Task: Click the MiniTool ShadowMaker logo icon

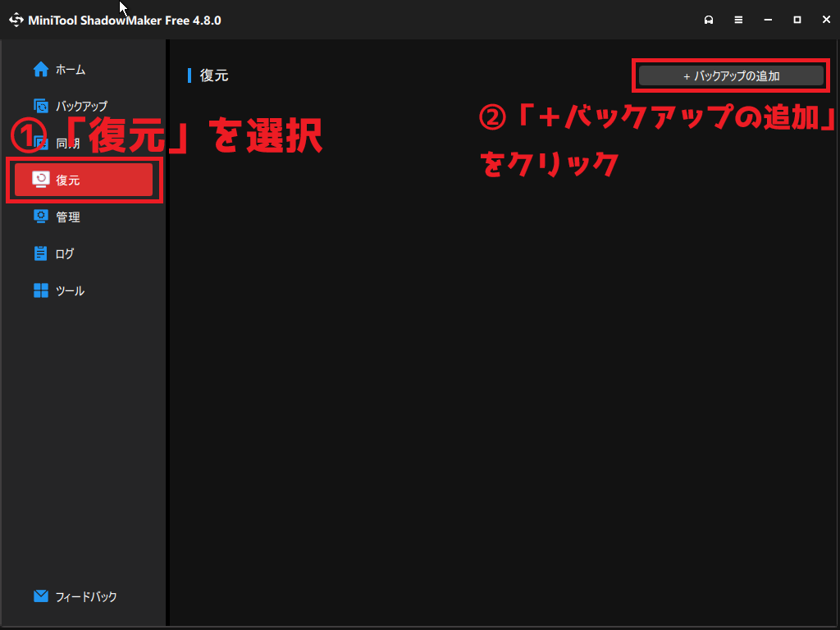Action: pyautogui.click(x=16, y=20)
